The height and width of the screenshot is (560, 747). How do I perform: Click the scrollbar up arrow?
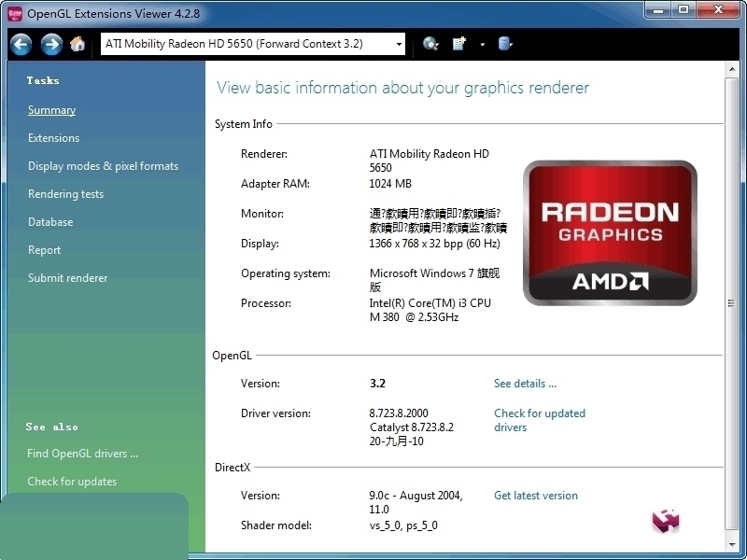(732, 69)
